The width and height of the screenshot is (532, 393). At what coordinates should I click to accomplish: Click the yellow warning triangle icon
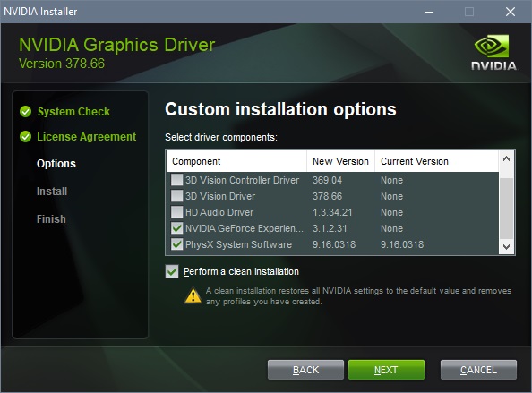(193, 295)
